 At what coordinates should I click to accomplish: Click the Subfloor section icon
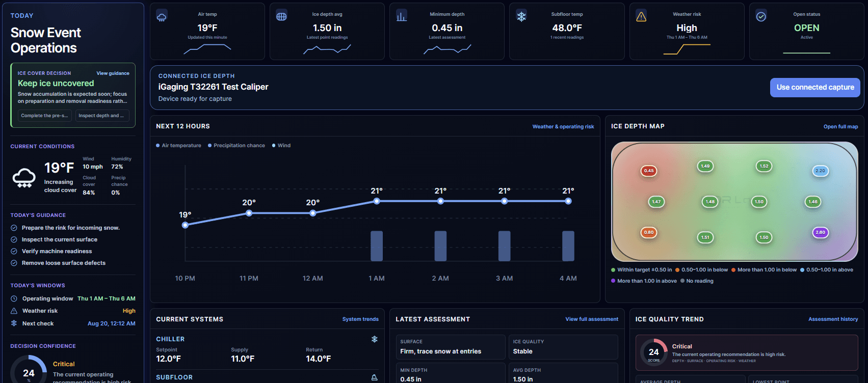375,377
